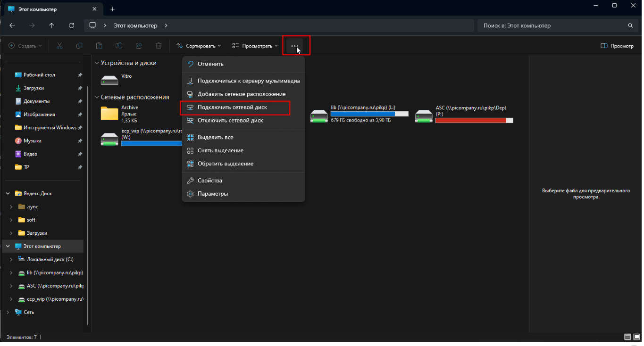Choose Отключить сетевой диск
Screen dimensions: 644x346
(x=243, y=121)
